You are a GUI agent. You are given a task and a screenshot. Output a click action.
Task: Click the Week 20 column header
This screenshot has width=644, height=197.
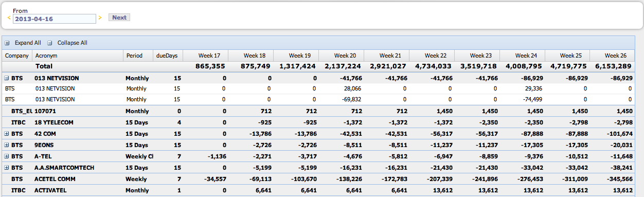point(341,56)
